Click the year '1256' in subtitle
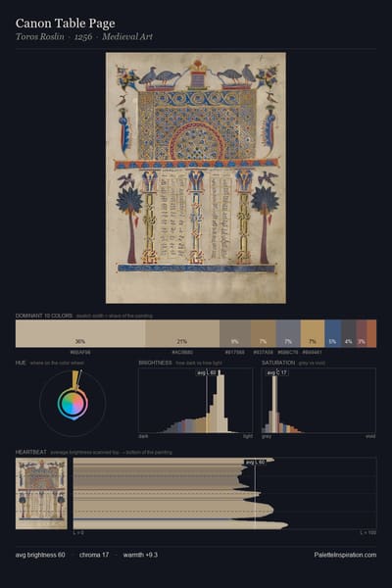 click(x=83, y=37)
